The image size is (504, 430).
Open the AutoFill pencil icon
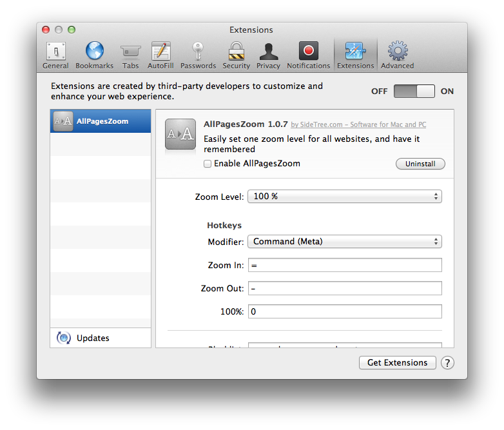coord(160,50)
